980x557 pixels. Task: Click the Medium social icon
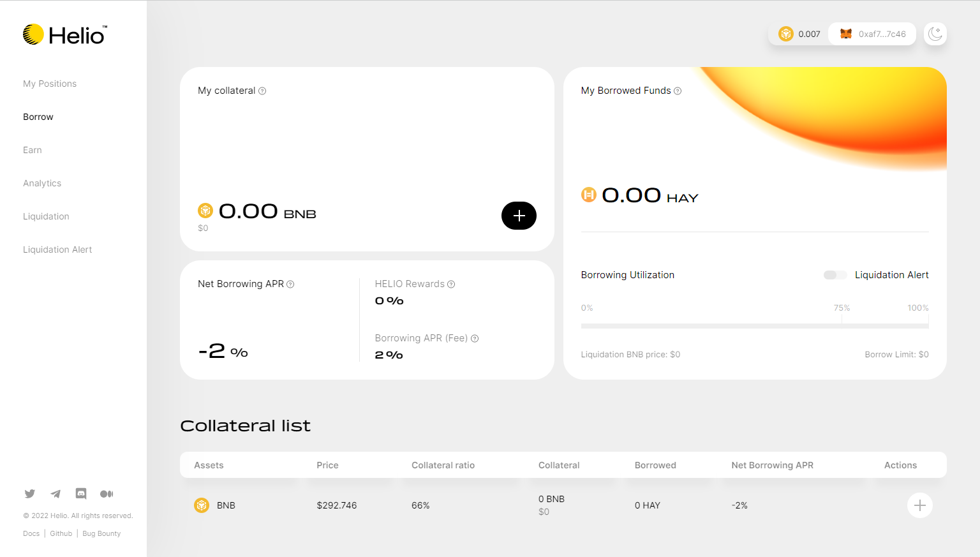point(107,494)
